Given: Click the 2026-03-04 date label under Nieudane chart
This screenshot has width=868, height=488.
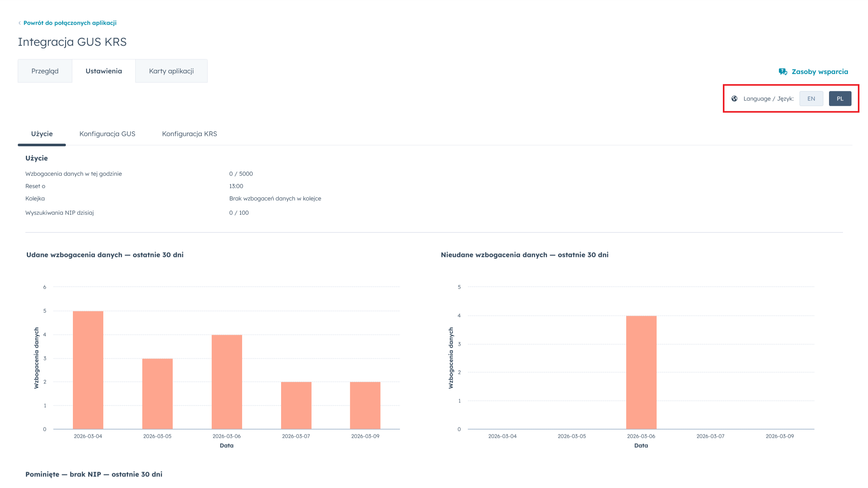Looking at the screenshot, I should click(x=502, y=436).
